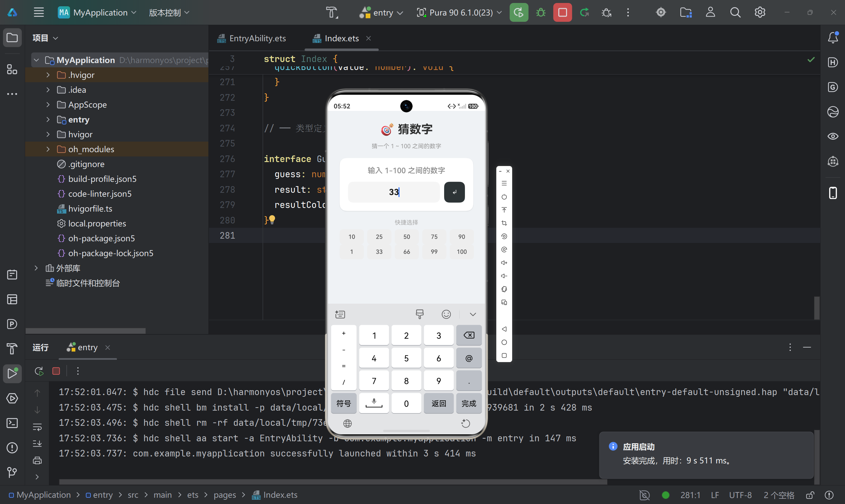Expand the AppScope folder
Screen dimensions: 845x504
pos(48,105)
